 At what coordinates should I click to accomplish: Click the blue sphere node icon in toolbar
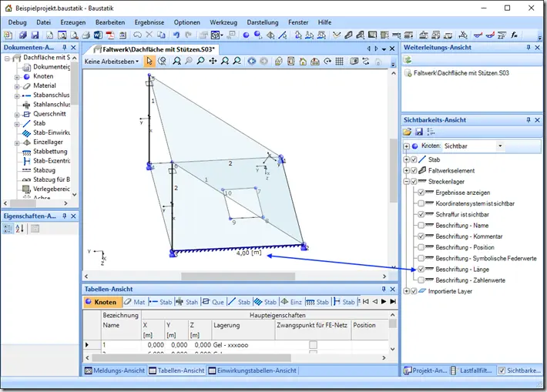click(x=246, y=35)
